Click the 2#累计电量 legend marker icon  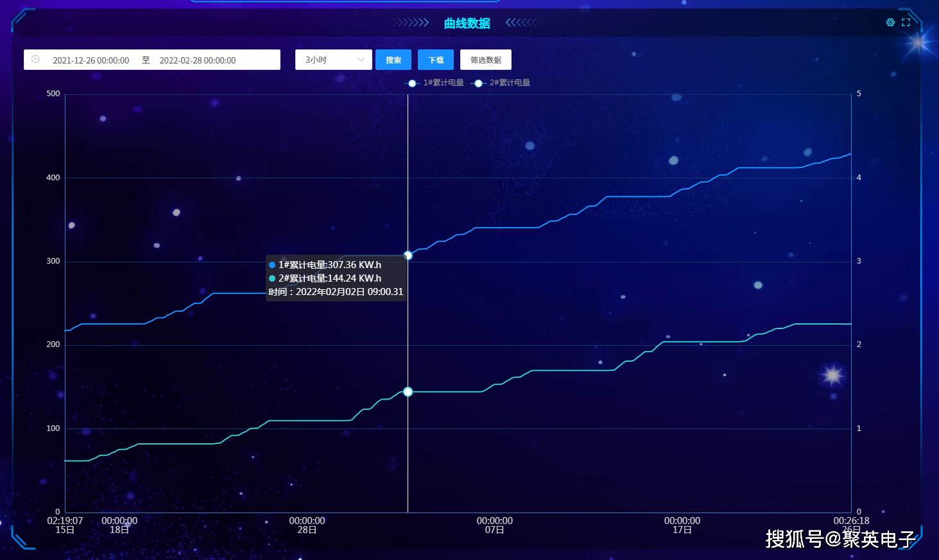coord(478,83)
